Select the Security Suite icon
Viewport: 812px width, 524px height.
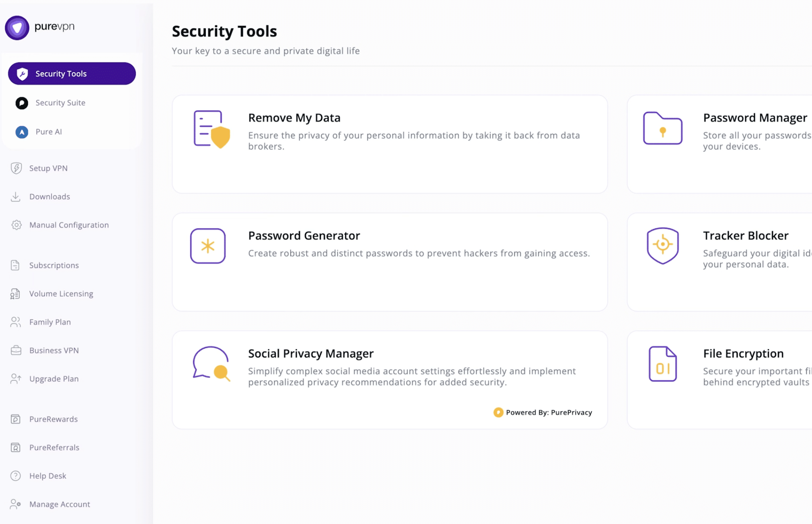click(x=22, y=103)
